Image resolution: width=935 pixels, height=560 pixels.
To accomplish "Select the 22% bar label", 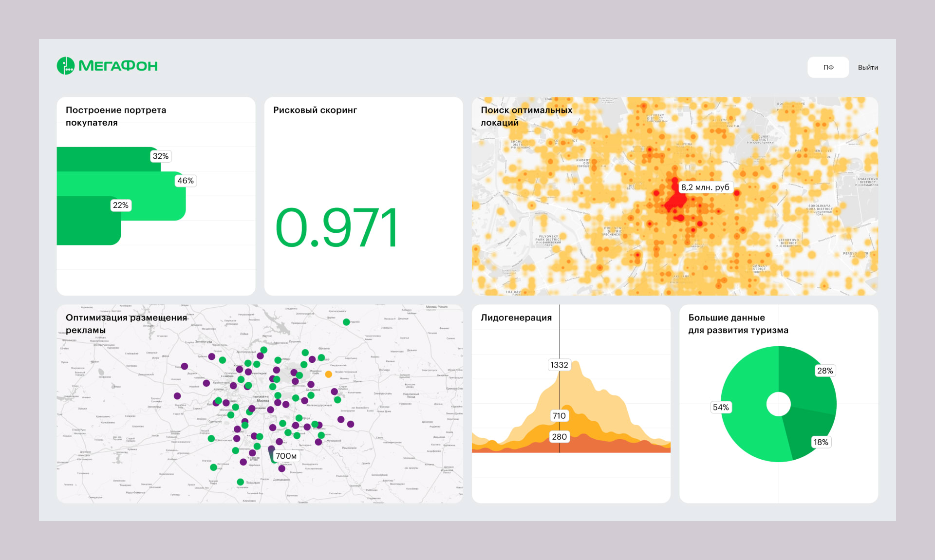I will point(120,205).
